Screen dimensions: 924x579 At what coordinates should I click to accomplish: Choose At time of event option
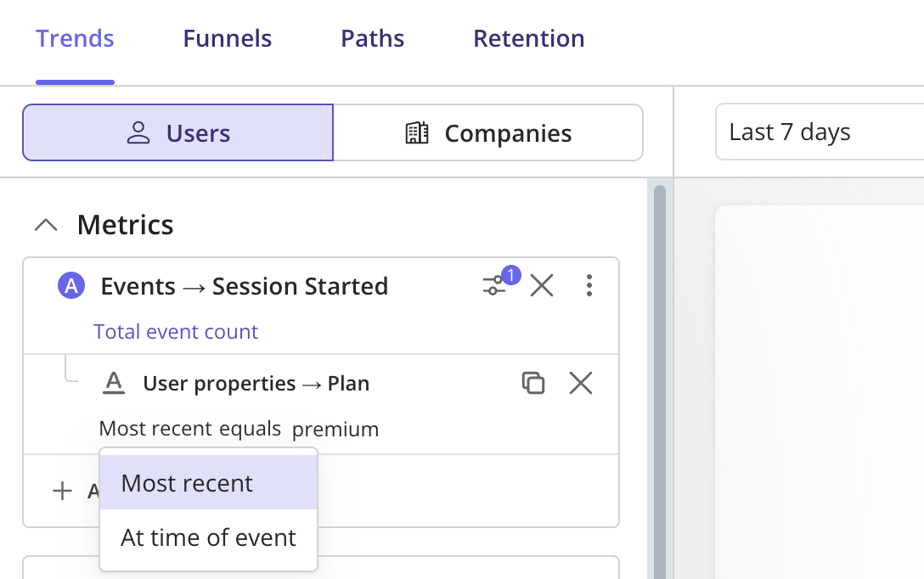point(209,537)
